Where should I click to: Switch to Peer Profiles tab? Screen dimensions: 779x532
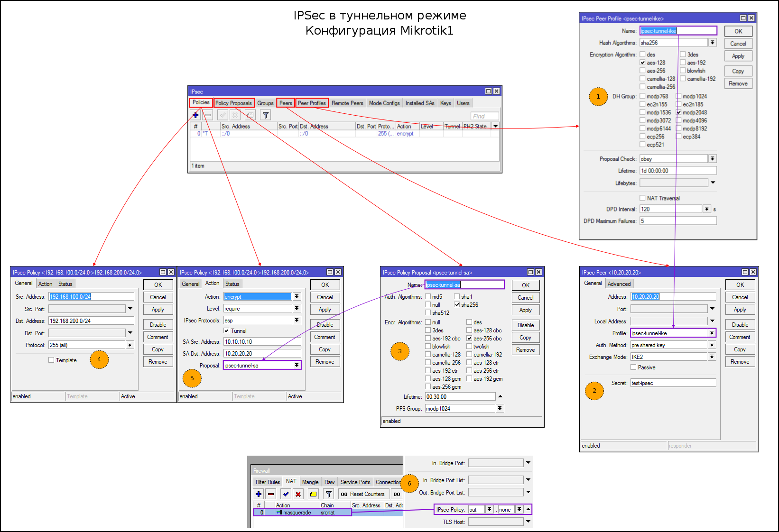312,103
